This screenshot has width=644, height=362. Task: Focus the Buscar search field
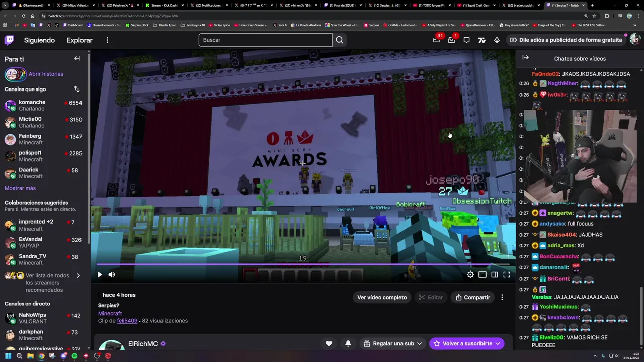pos(265,40)
